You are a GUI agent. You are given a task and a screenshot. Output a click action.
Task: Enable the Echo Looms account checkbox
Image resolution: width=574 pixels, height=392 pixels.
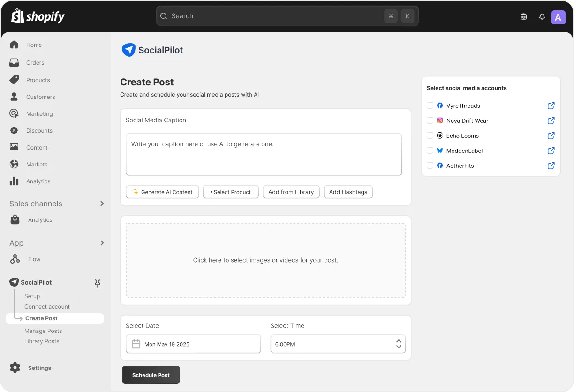(x=430, y=136)
